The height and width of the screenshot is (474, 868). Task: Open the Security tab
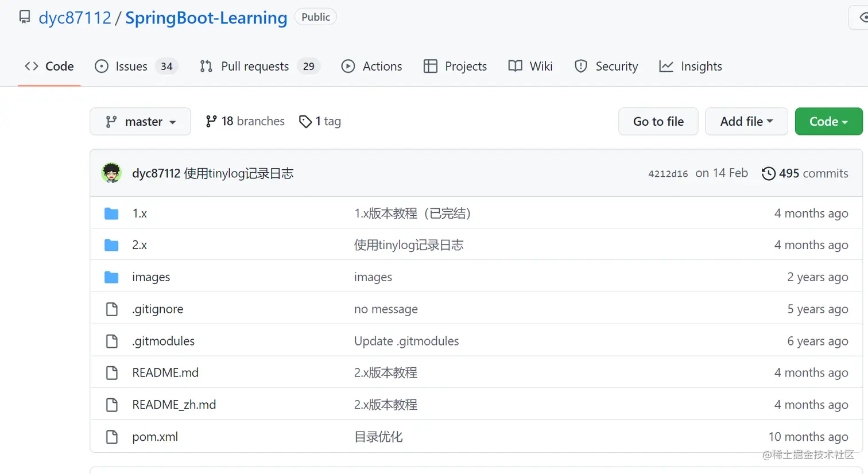click(x=606, y=67)
